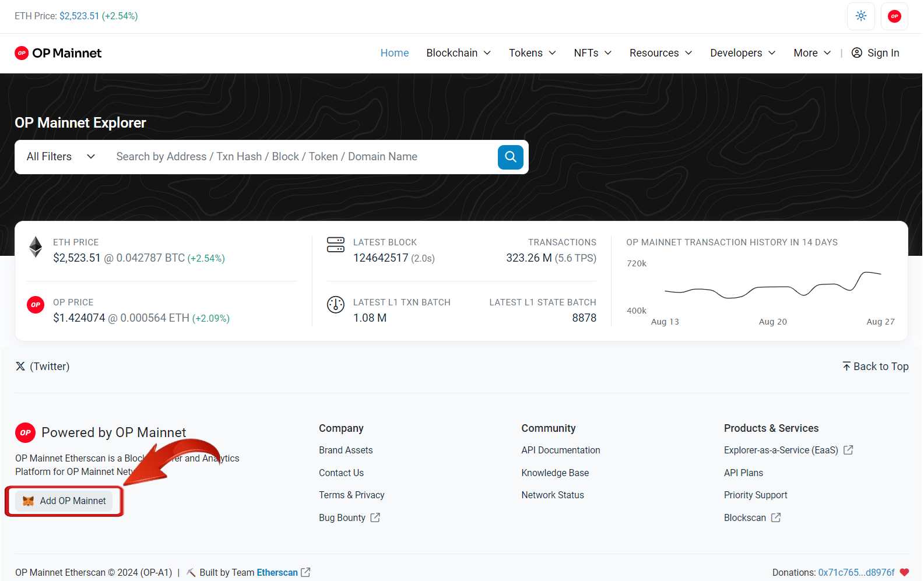
Task: Open Terms & Privacy link
Action: point(352,495)
